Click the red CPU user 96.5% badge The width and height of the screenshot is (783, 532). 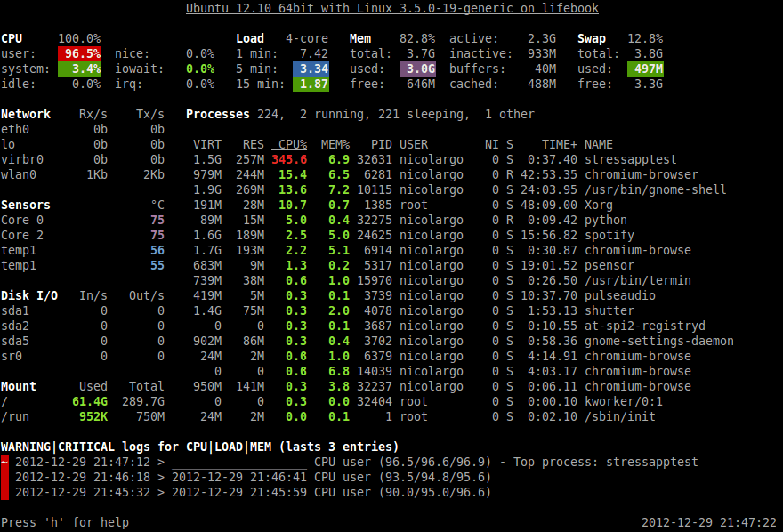(x=79, y=53)
